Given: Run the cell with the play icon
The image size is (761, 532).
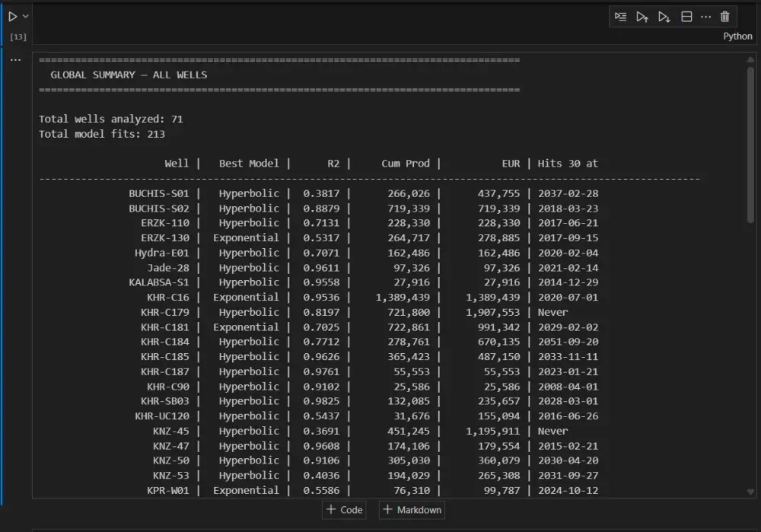Looking at the screenshot, I should tap(13, 17).
